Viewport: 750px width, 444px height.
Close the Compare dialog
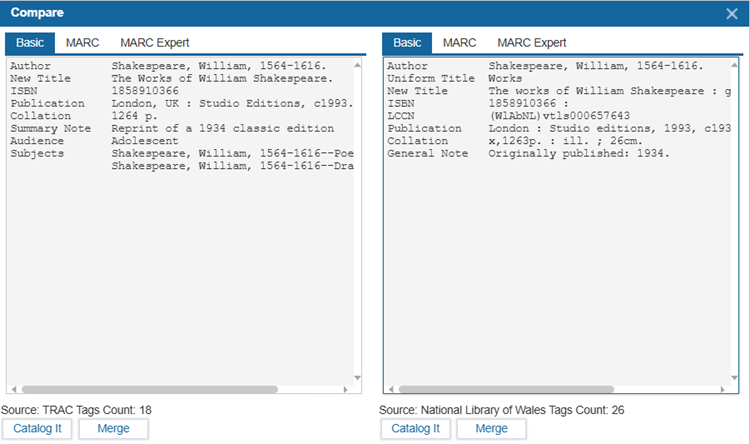pos(731,13)
